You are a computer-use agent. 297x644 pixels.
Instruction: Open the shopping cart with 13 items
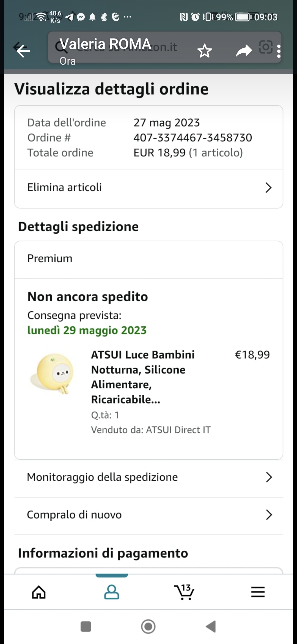[x=184, y=592]
